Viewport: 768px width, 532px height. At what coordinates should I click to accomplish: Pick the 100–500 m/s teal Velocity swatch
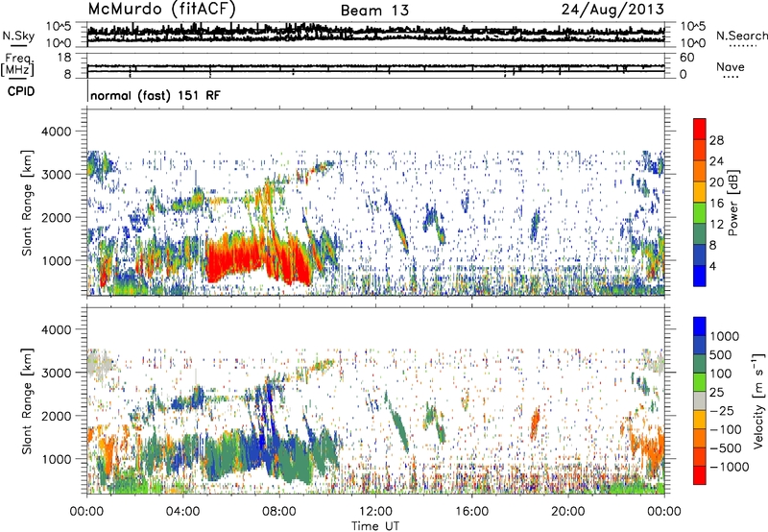(x=700, y=364)
